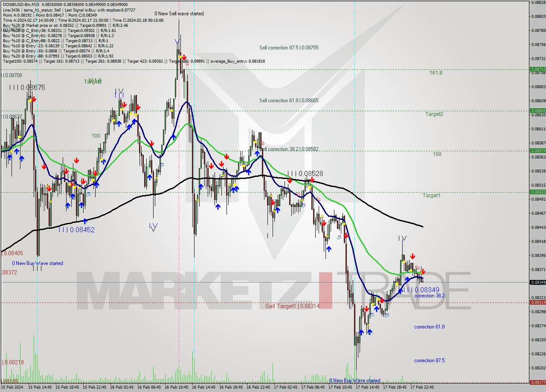Viewport: 546px width, 392px height.
Task: Click the '| | | 0.08675' wave label
Action: point(27,87)
